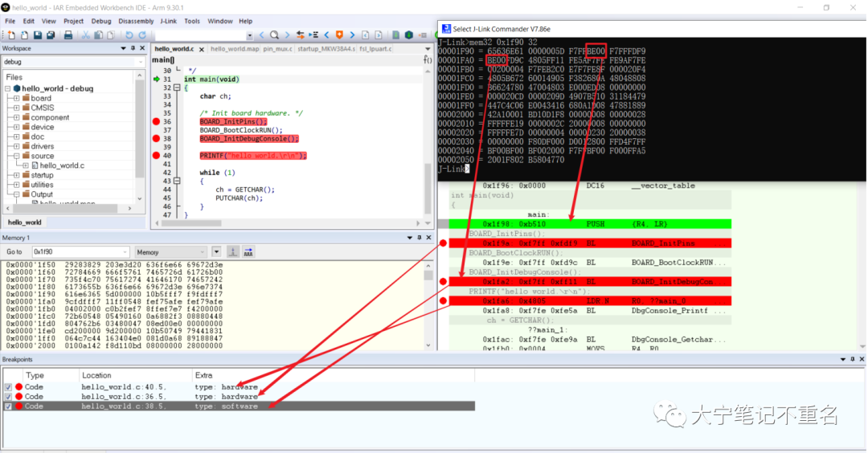The width and height of the screenshot is (868, 453).
Task: Switch to the startup_MKW38A4.s tab
Action: 326,49
